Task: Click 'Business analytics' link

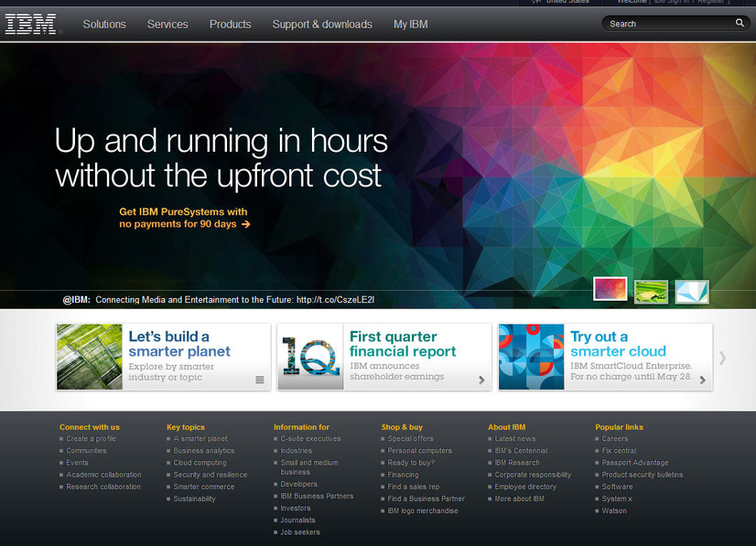Action: coord(203,451)
